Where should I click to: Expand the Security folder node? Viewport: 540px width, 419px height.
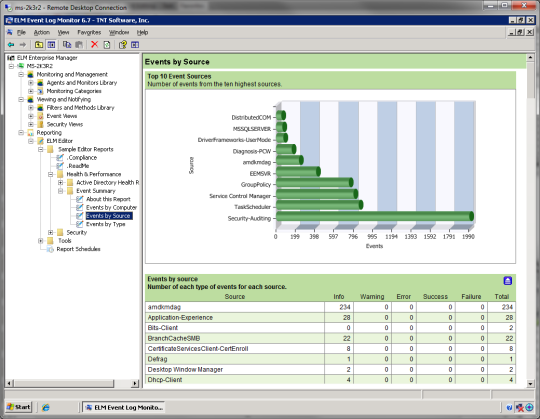[x=50, y=232]
